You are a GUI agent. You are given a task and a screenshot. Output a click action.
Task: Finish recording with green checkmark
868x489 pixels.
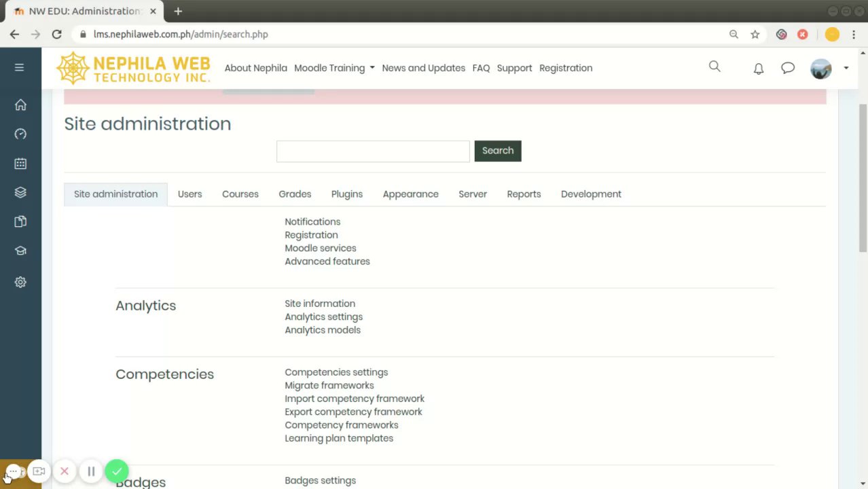tap(117, 471)
